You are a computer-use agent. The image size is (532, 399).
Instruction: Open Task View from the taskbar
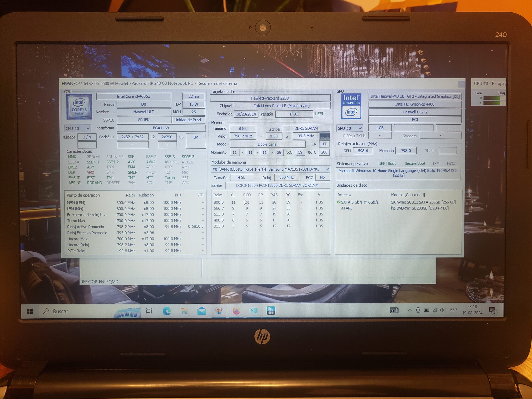point(149,311)
